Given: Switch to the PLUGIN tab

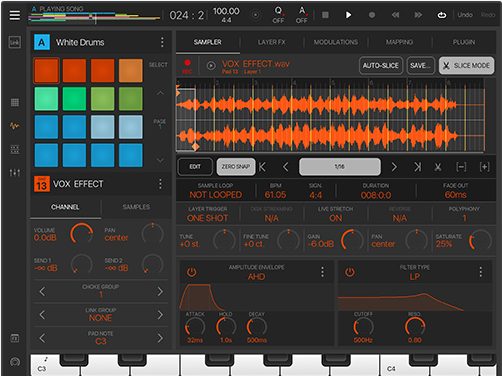Looking at the screenshot, I should (x=464, y=42).
